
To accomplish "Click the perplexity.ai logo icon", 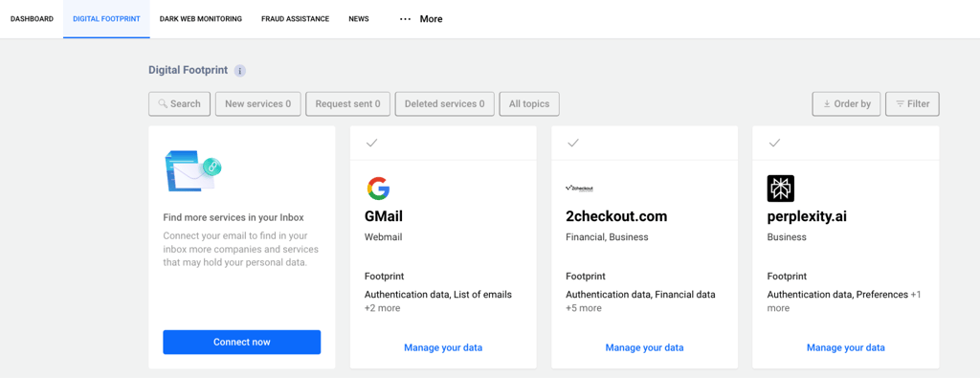I will pyautogui.click(x=781, y=189).
